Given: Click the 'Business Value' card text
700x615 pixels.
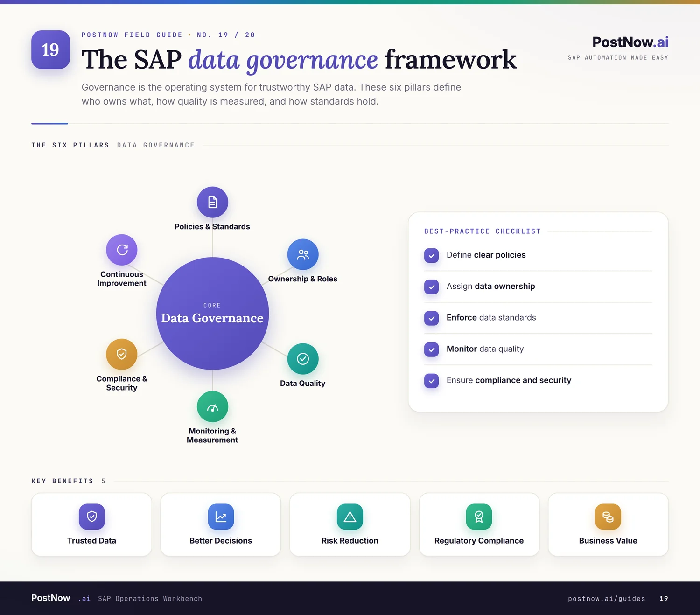Looking at the screenshot, I should coord(608,540).
